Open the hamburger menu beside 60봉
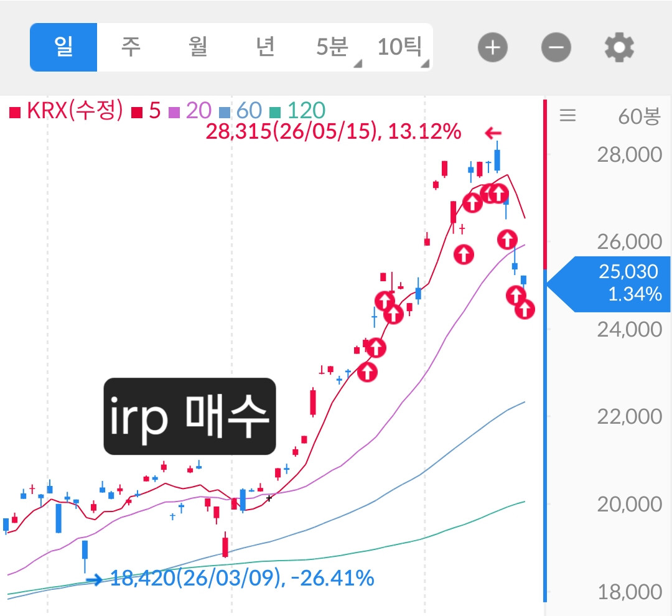Viewport: 672px width, 616px height. tap(567, 115)
